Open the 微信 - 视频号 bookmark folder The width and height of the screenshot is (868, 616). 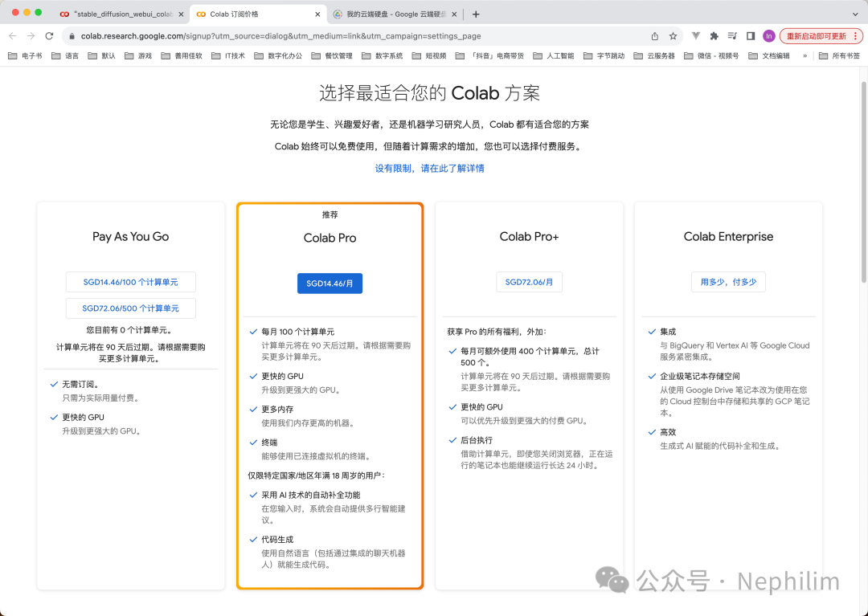coord(712,56)
